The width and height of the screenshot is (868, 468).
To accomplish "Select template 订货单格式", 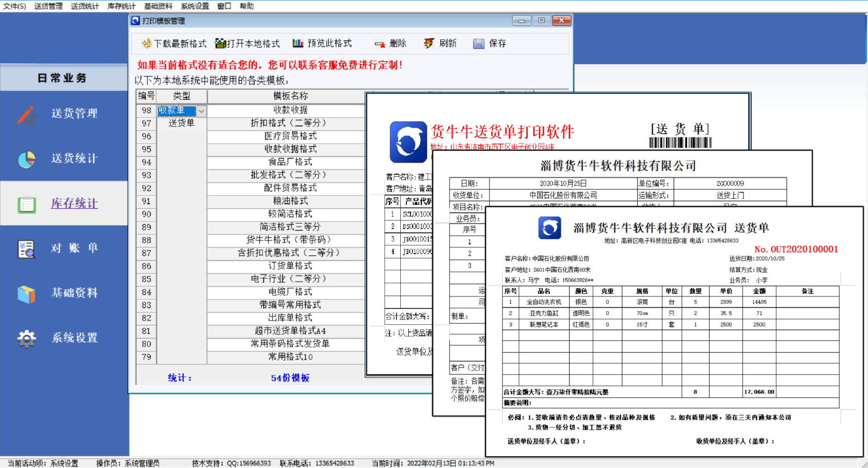I will click(x=290, y=266).
